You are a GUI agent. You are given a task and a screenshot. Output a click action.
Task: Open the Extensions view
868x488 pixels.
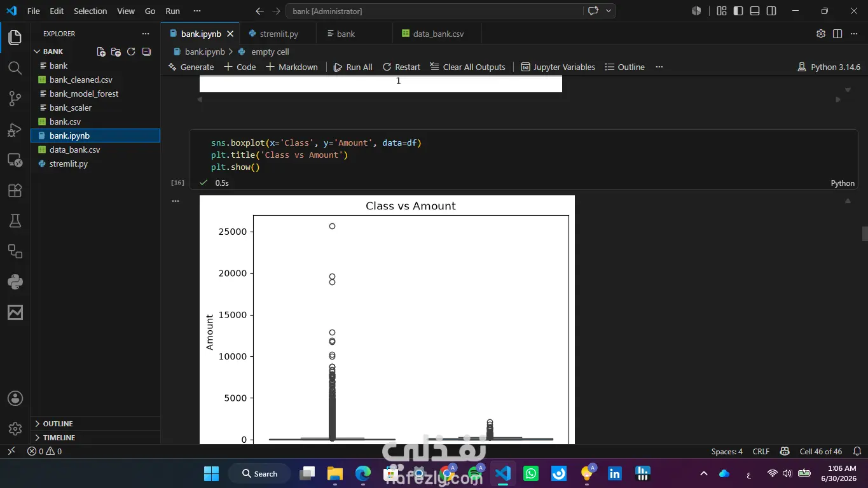point(15,190)
